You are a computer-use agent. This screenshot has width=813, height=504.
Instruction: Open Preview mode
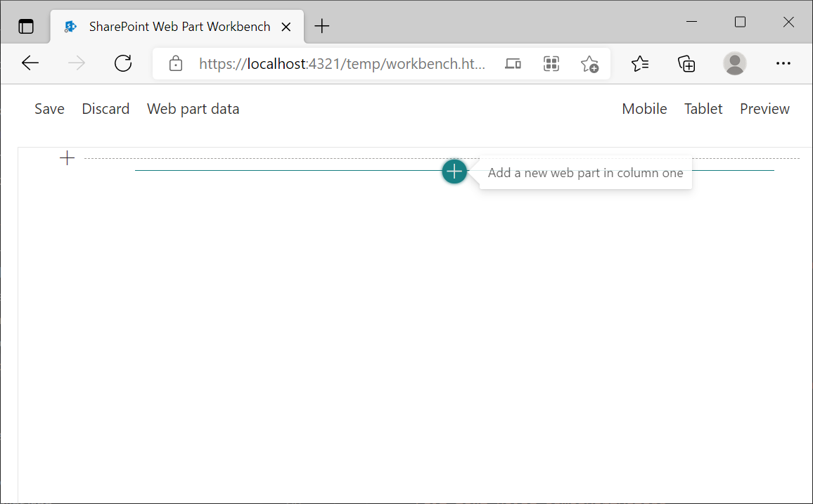pyautogui.click(x=764, y=109)
